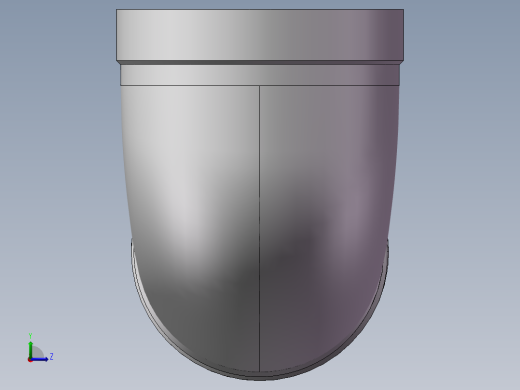Click the XYZ axis orientation triad
This screenshot has height=390, width=520.
click(40, 348)
